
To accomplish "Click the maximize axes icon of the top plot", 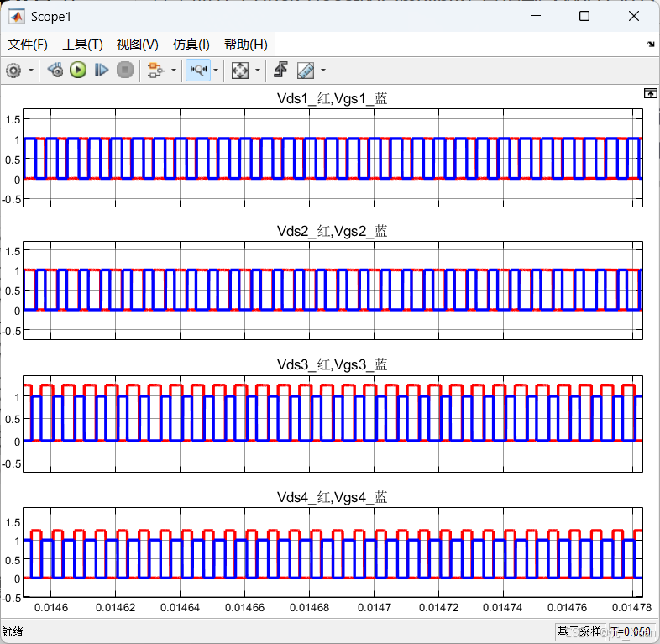I will point(650,93).
